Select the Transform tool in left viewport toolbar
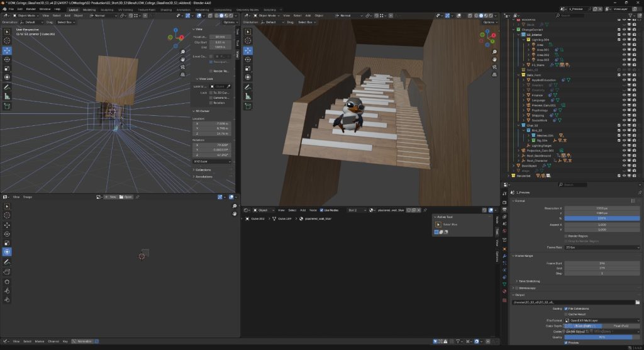Screen dimensions: 644x350 (7, 77)
